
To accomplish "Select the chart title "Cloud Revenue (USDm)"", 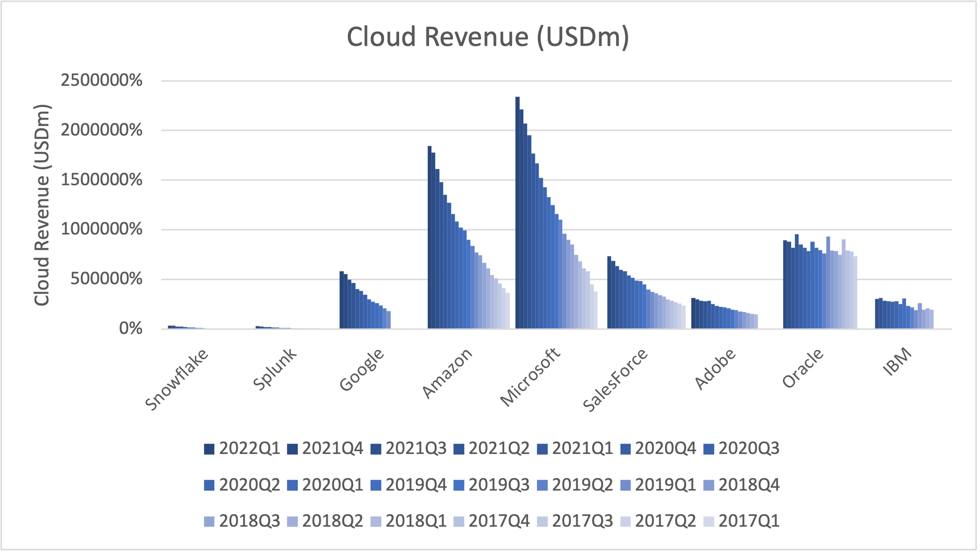I will tap(488, 38).
